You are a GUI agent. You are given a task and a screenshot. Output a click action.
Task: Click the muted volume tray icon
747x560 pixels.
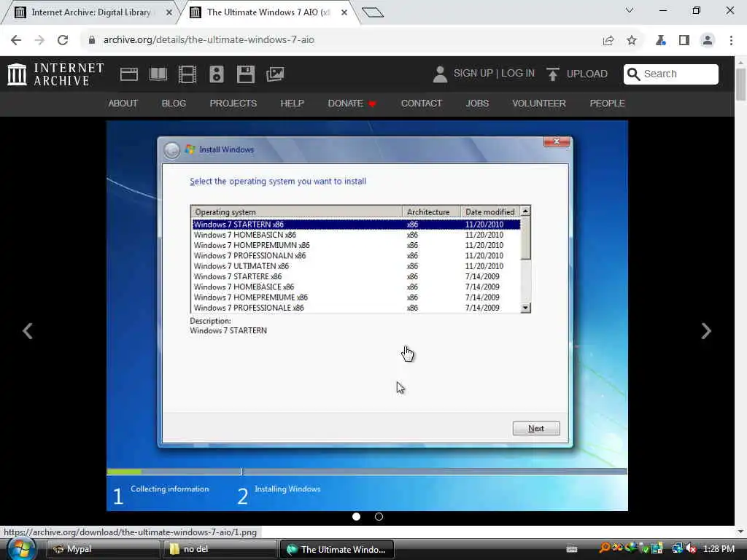691,548
